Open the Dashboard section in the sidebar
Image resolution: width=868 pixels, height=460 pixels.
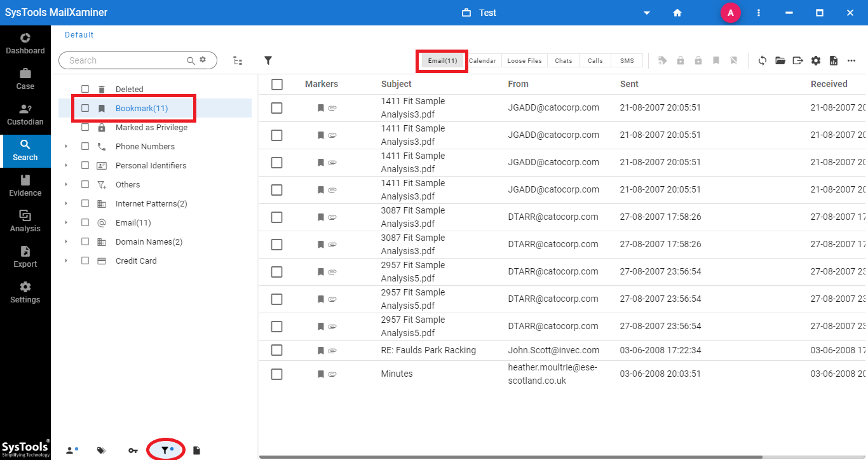click(x=25, y=43)
